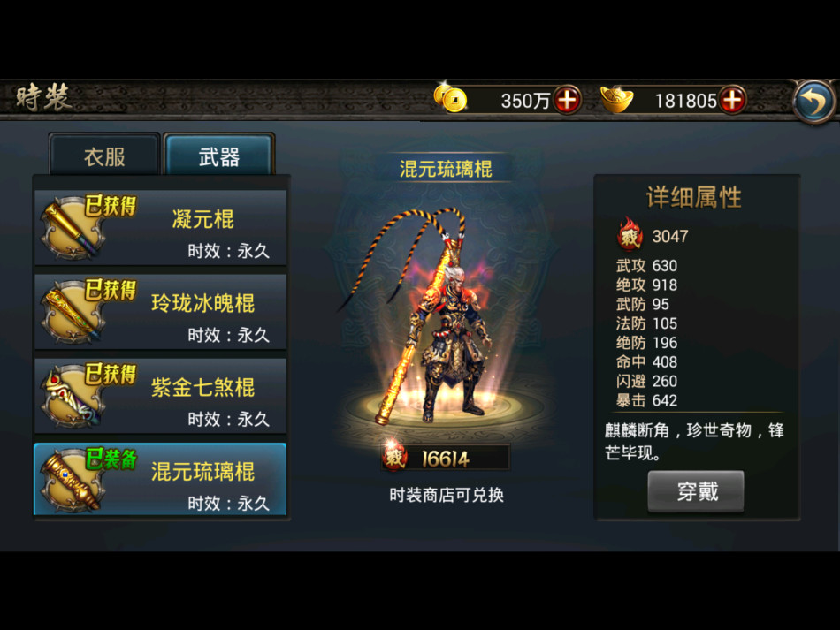Switch to the 武器 tab

click(x=219, y=156)
